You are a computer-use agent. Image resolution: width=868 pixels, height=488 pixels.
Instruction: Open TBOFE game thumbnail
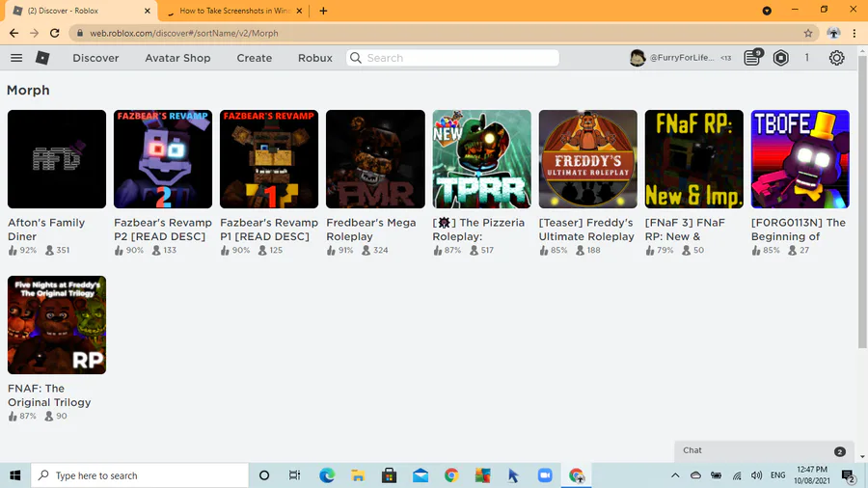pos(800,159)
